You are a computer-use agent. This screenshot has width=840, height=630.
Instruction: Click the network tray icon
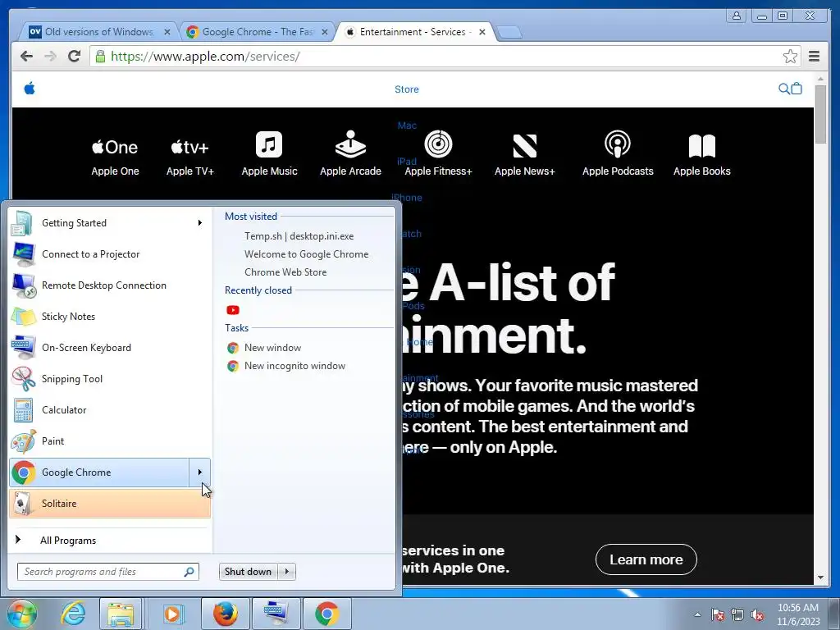pyautogui.click(x=737, y=615)
